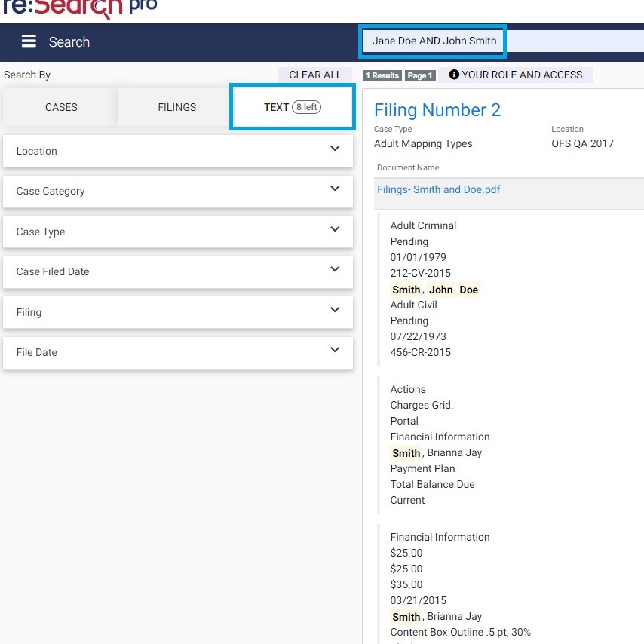Click the highlighted term John
Image resolution: width=644 pixels, height=644 pixels.
point(440,290)
